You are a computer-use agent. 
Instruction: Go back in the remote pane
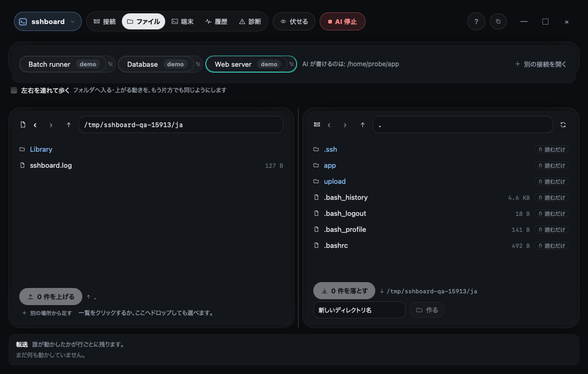click(x=329, y=125)
